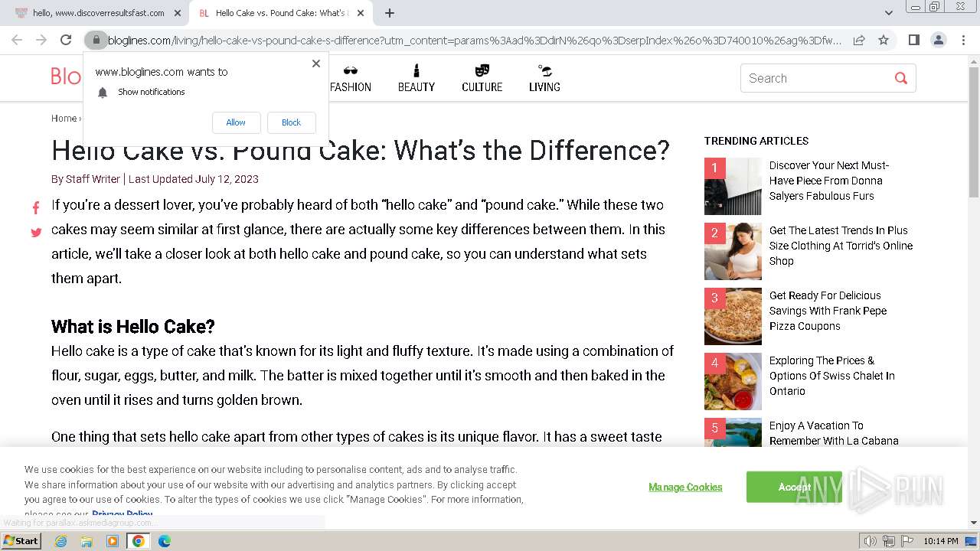Screen dimensions: 980x551
Task: Open File Explorer from the taskbar
Action: coord(87,541)
